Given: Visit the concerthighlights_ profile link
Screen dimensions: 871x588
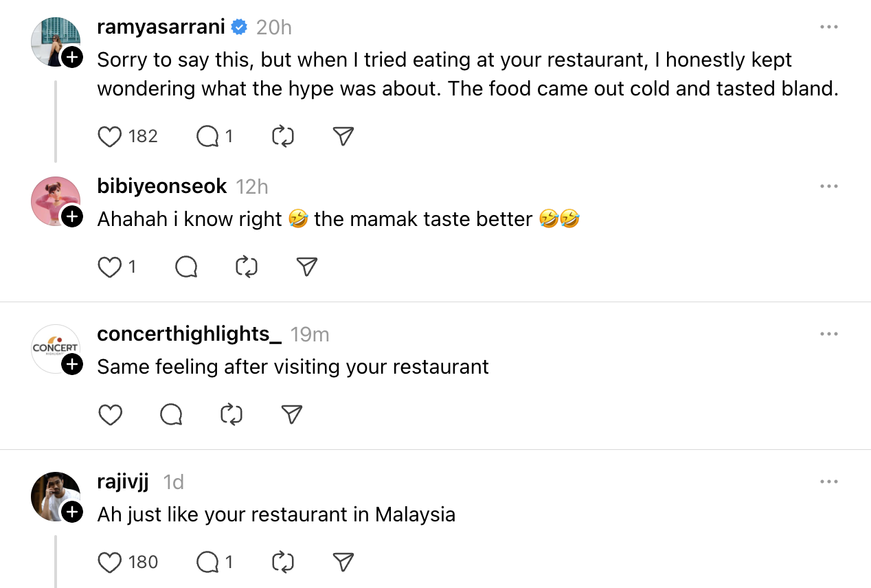Looking at the screenshot, I should 189,334.
